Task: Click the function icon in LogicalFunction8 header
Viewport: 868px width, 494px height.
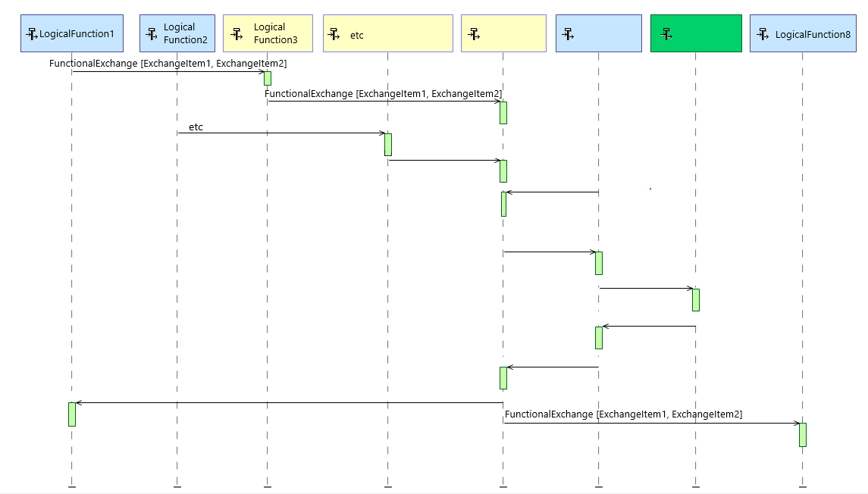Action: pos(763,34)
